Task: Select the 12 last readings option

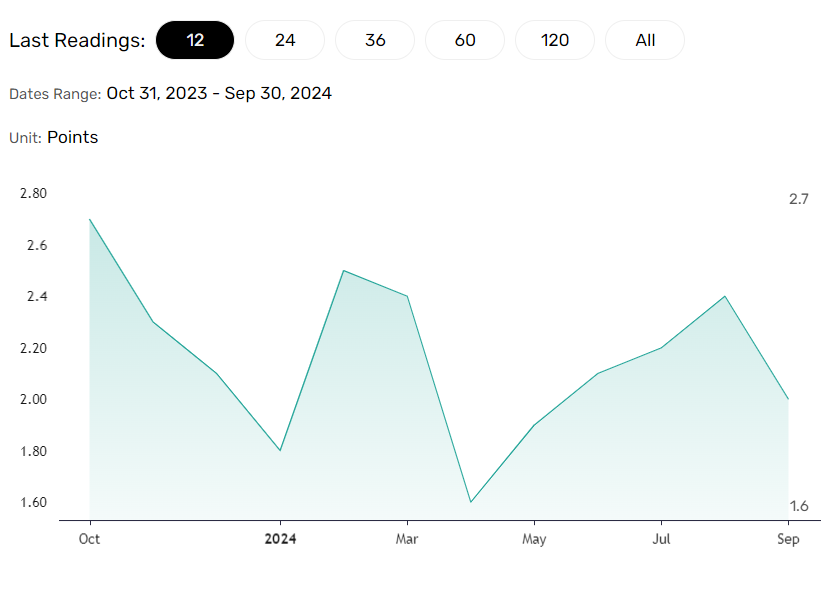Action: (195, 40)
